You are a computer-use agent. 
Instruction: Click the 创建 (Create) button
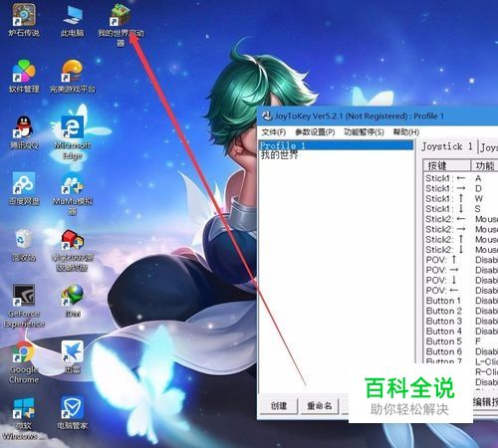point(278,405)
